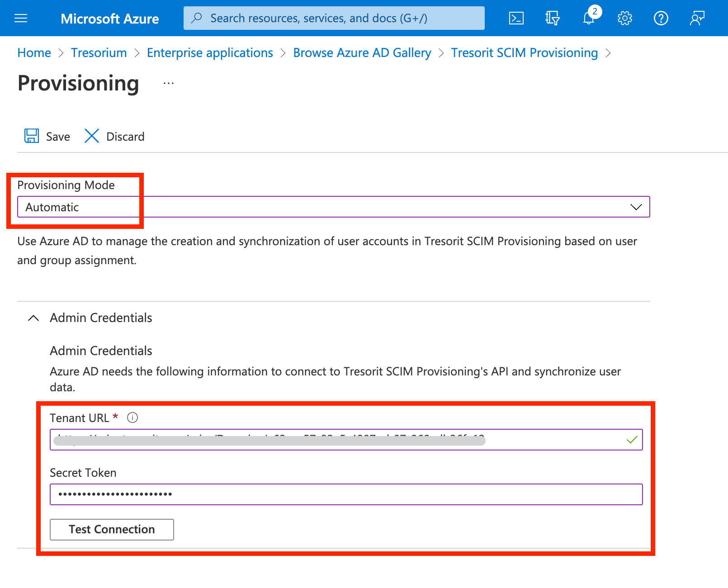728x588 pixels.
Task: Click the Discard label in the toolbar
Action: [x=125, y=137]
